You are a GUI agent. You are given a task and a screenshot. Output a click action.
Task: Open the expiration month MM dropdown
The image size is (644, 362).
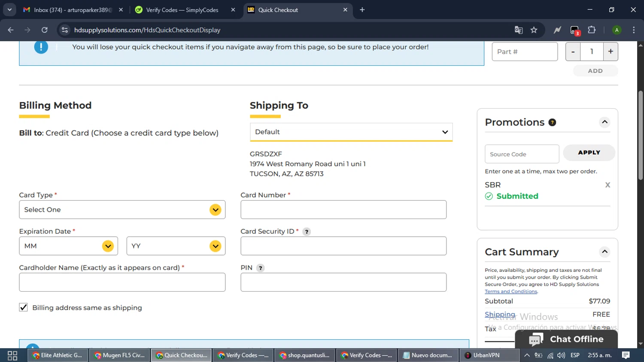[68, 246]
